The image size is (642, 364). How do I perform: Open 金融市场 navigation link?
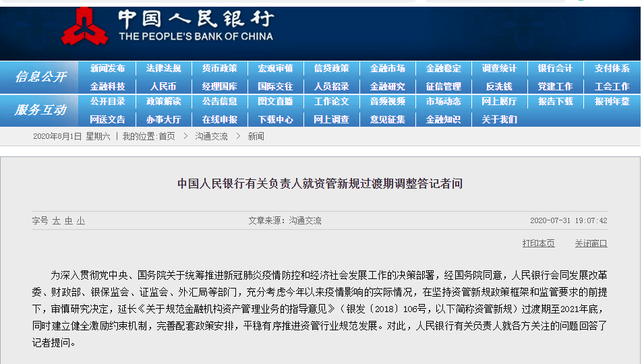pos(388,69)
